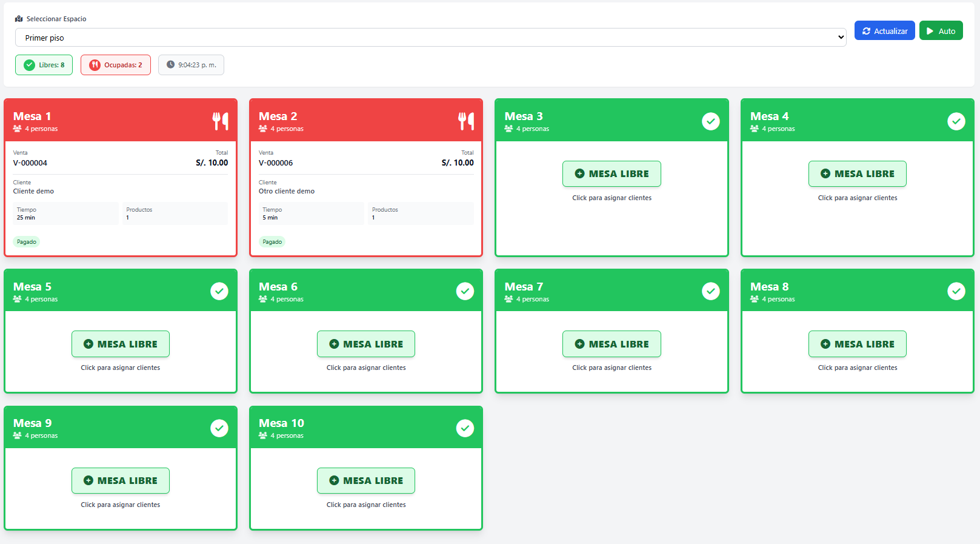The image size is (980, 544).
Task: Choose MESA LIBRE button on Mesa 9
Action: 121,481
